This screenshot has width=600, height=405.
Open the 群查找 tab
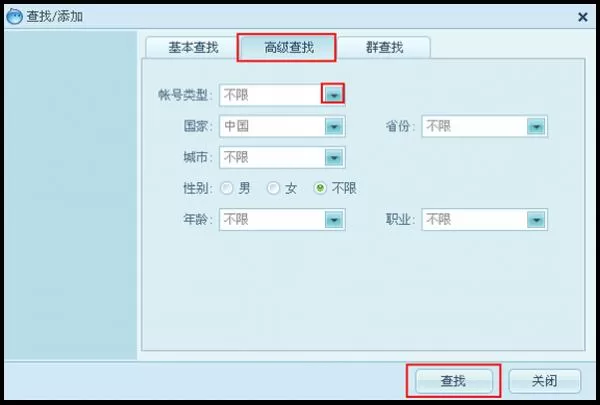click(x=384, y=47)
